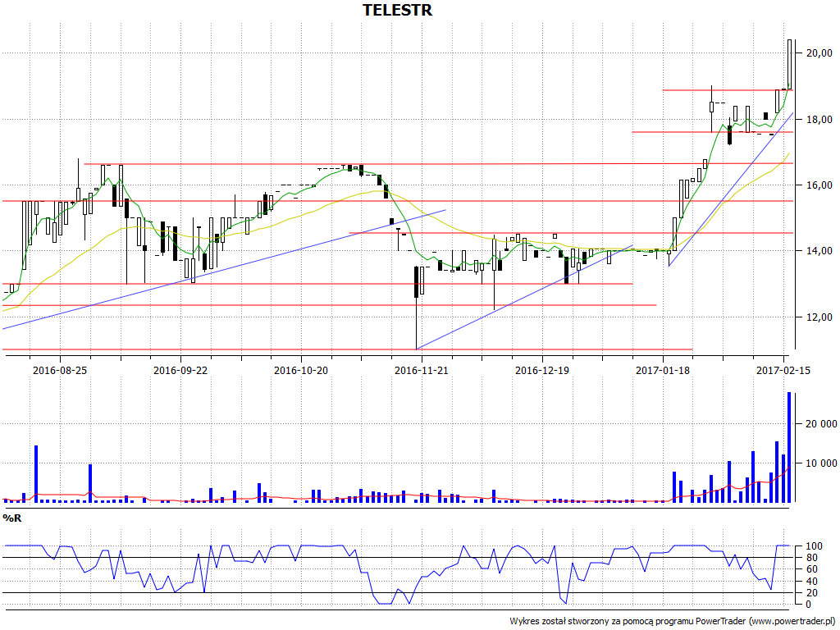Click the %R indicator panel label

tap(12, 518)
